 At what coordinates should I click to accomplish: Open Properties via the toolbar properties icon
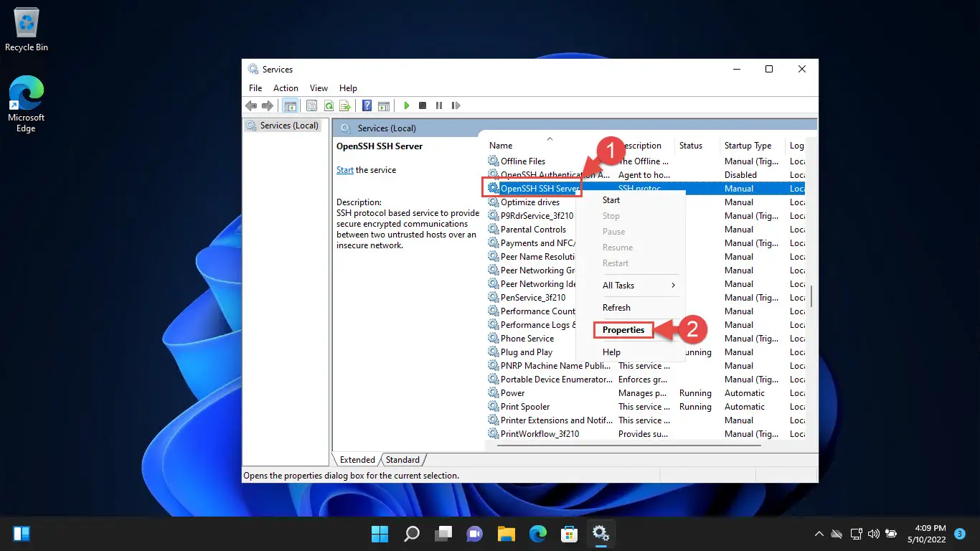311,105
